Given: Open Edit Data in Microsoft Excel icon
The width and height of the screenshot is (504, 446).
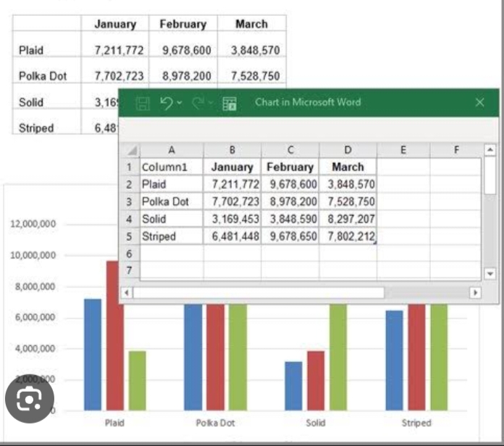Looking at the screenshot, I should 230,103.
